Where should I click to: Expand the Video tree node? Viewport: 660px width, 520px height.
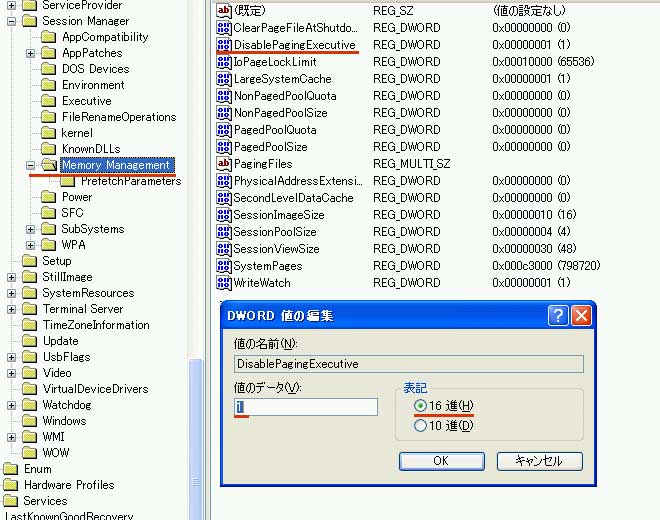tap(11, 373)
